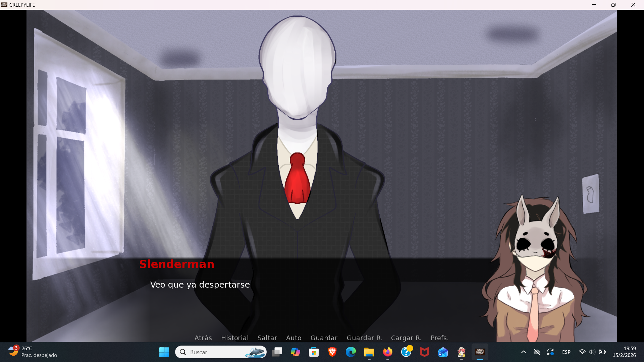The height and width of the screenshot is (362, 644).
Task: Click the OneDrive not-synced cloud tray icon
Action: 537,352
